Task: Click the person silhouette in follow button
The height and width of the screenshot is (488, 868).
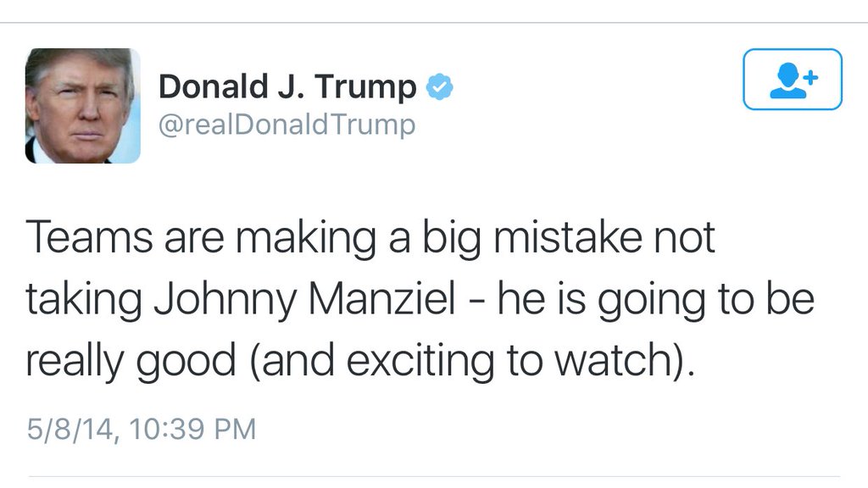Action: point(788,82)
